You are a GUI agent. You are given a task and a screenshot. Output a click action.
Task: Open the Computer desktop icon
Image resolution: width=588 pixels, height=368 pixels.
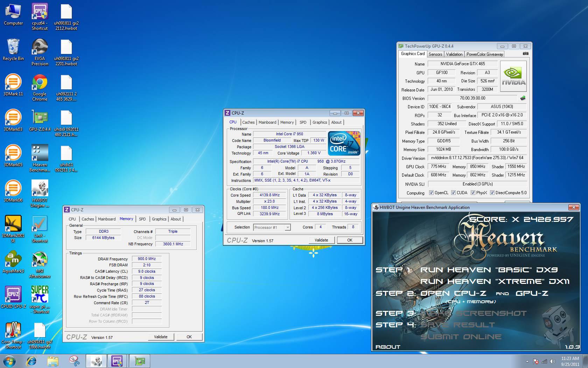(13, 15)
